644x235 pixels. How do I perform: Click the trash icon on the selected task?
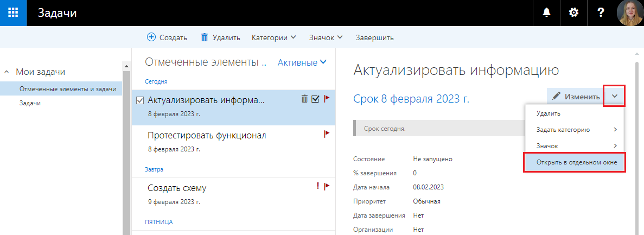tap(304, 99)
